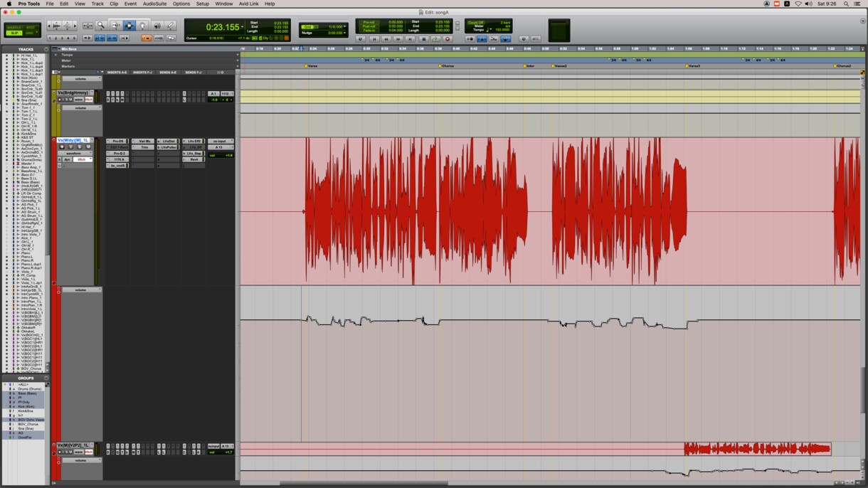The image size is (868, 488).
Task: Select the Trim tool
Action: pyautogui.click(x=115, y=26)
